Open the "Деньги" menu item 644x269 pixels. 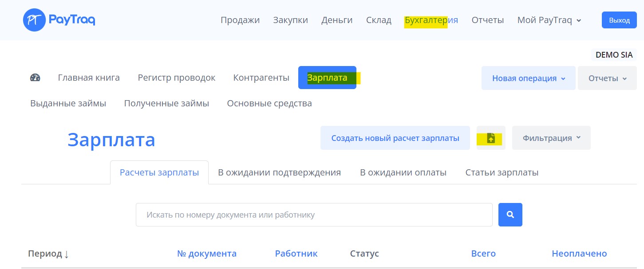pos(337,20)
